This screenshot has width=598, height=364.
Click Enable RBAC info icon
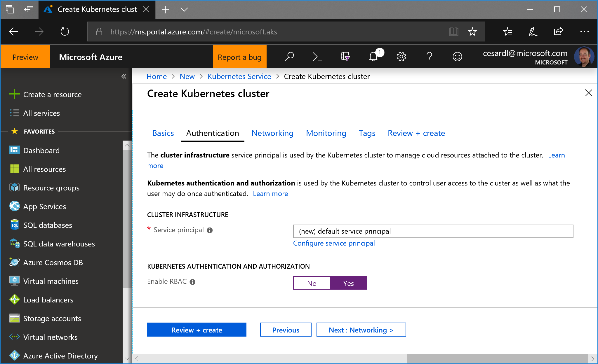point(192,282)
